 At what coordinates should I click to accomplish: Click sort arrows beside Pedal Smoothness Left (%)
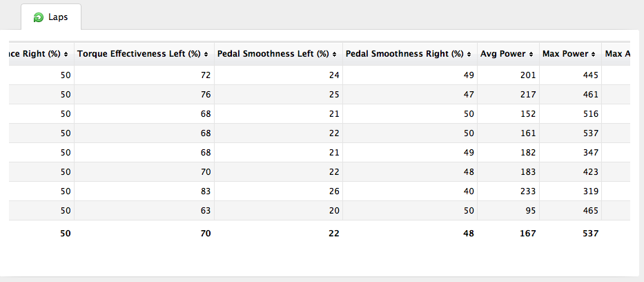coord(335,54)
